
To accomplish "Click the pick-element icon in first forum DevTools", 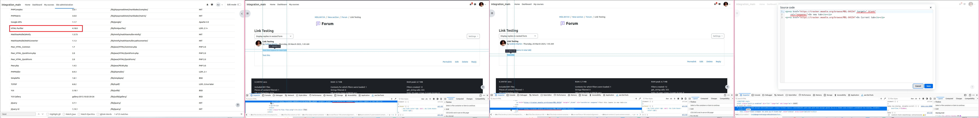I will 247,95.
